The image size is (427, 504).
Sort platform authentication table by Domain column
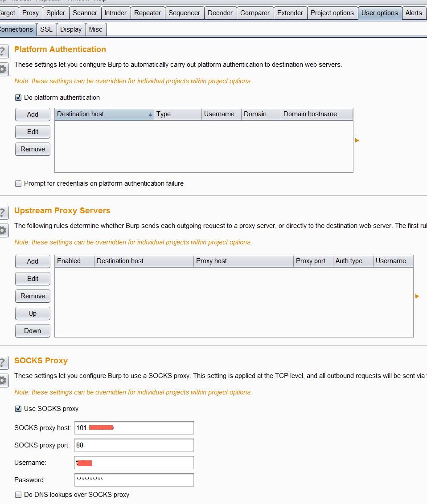261,114
